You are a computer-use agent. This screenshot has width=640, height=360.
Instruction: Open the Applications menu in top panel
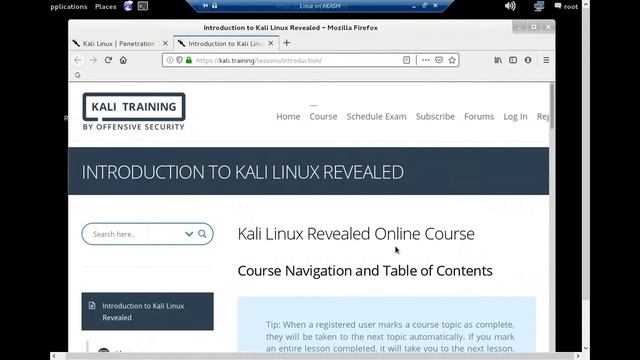click(x=69, y=7)
